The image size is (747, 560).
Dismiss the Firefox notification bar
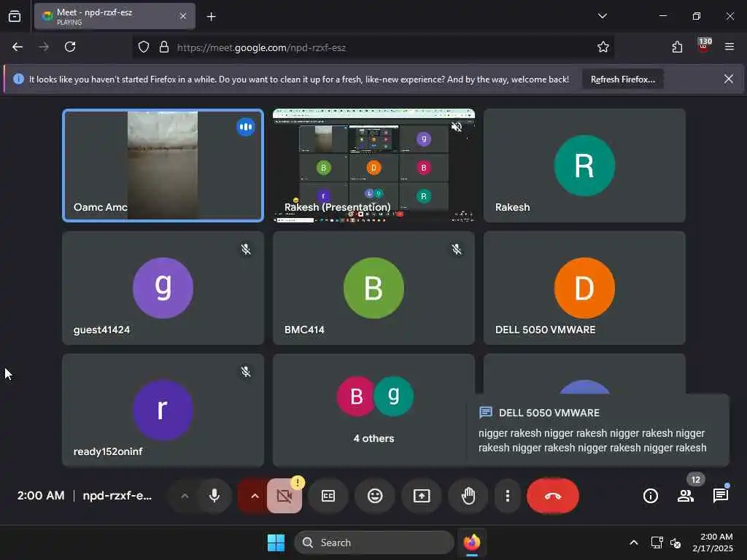pyautogui.click(x=729, y=79)
